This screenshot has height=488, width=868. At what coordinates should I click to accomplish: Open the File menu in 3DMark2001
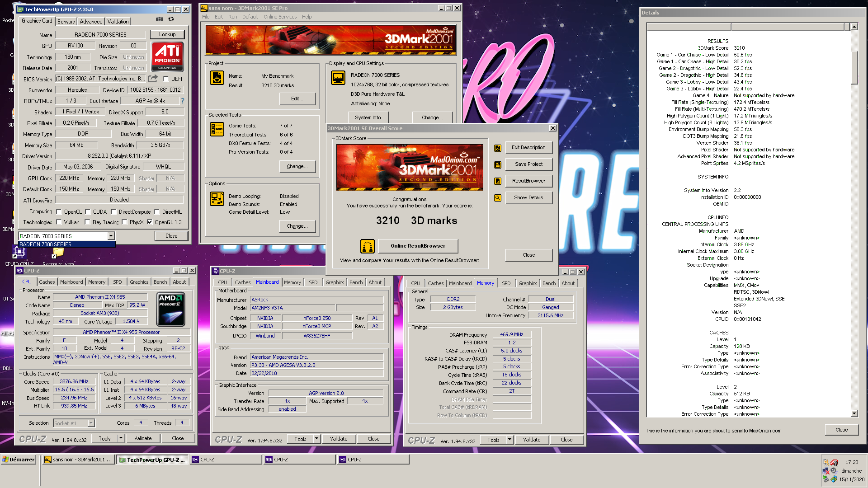pyautogui.click(x=206, y=17)
